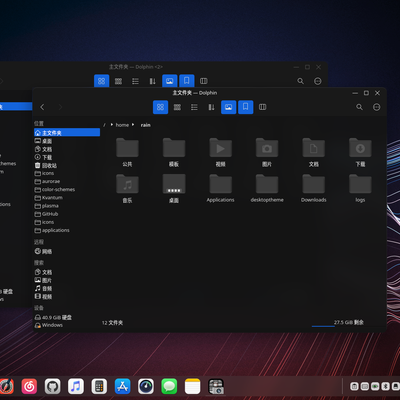Select 下载 in the places sidebar
This screenshot has width=400, height=400.
pyautogui.click(x=67, y=157)
